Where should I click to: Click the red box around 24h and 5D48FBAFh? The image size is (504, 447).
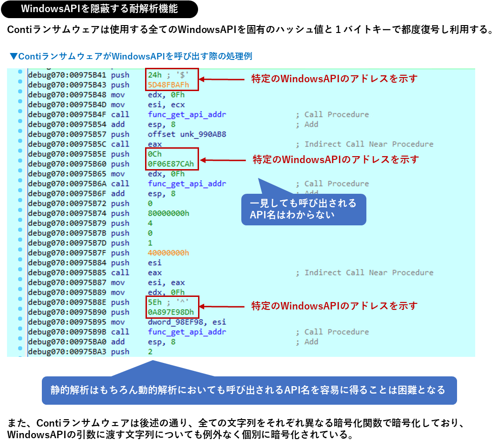tap(171, 79)
